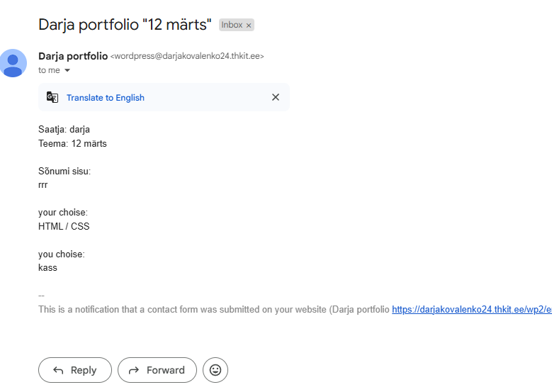
Task: Click the 'Saatja: darja' line
Action: pyautogui.click(x=64, y=129)
